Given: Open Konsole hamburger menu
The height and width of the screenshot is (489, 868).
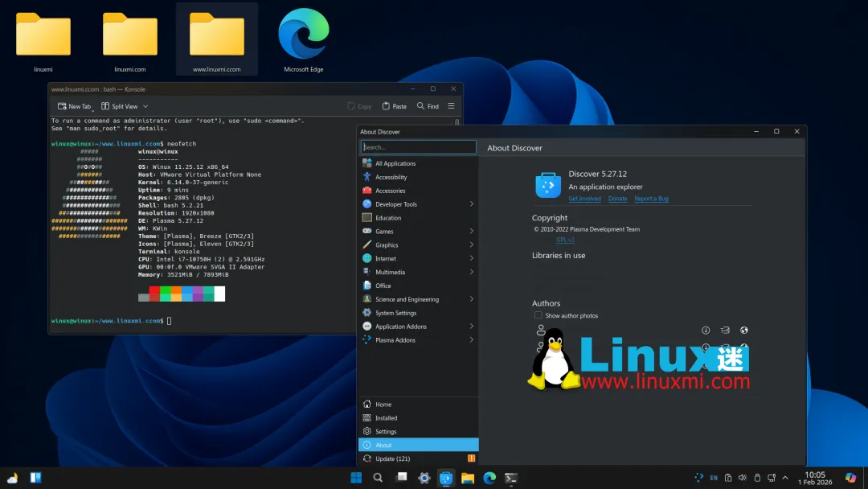Looking at the screenshot, I should pyautogui.click(x=451, y=106).
